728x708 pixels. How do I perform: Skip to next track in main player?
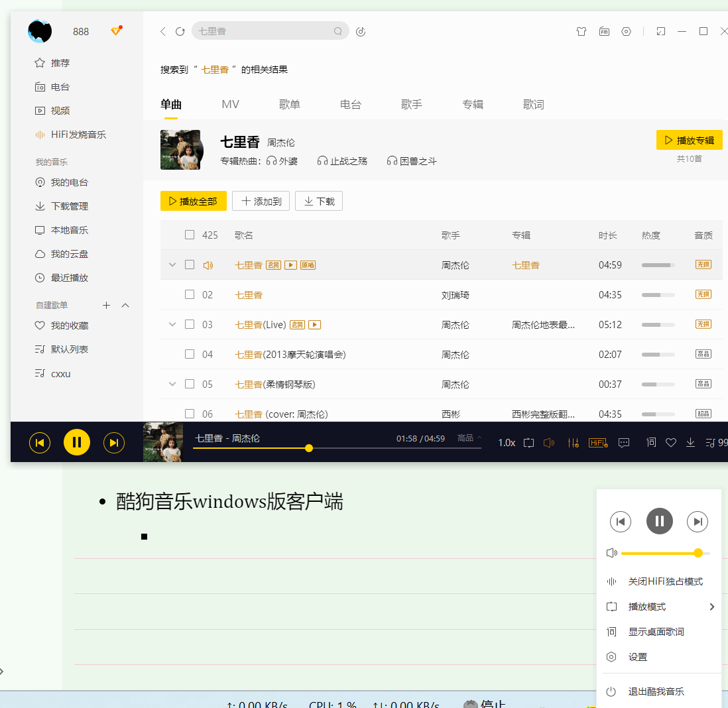[114, 443]
